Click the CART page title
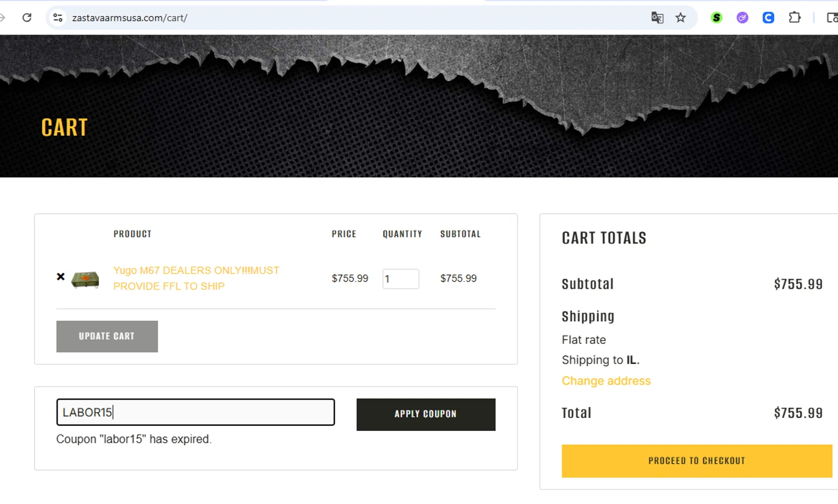Image resolution: width=838 pixels, height=504 pixels. click(64, 127)
